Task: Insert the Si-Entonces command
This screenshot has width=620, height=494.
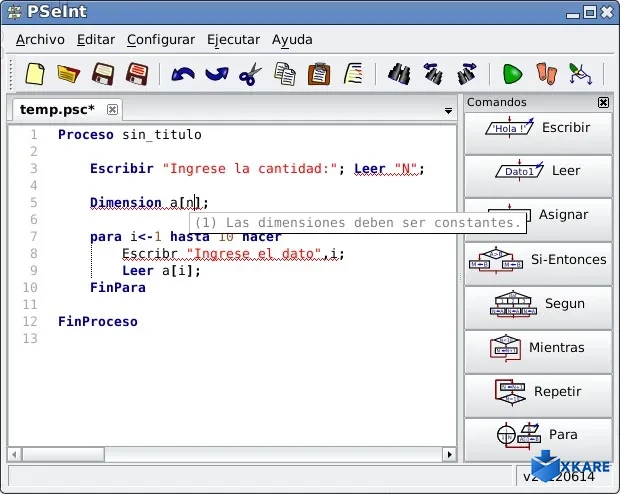Action: (x=538, y=264)
